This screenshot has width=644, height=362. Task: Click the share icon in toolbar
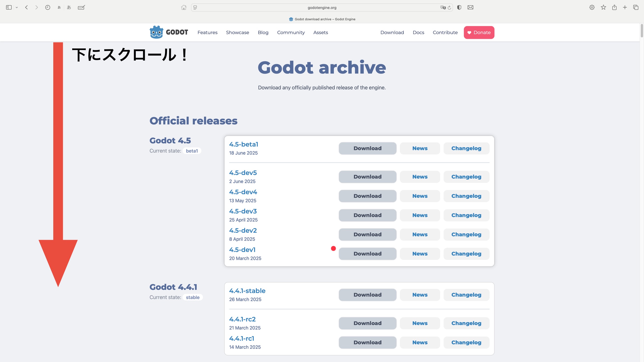(614, 8)
